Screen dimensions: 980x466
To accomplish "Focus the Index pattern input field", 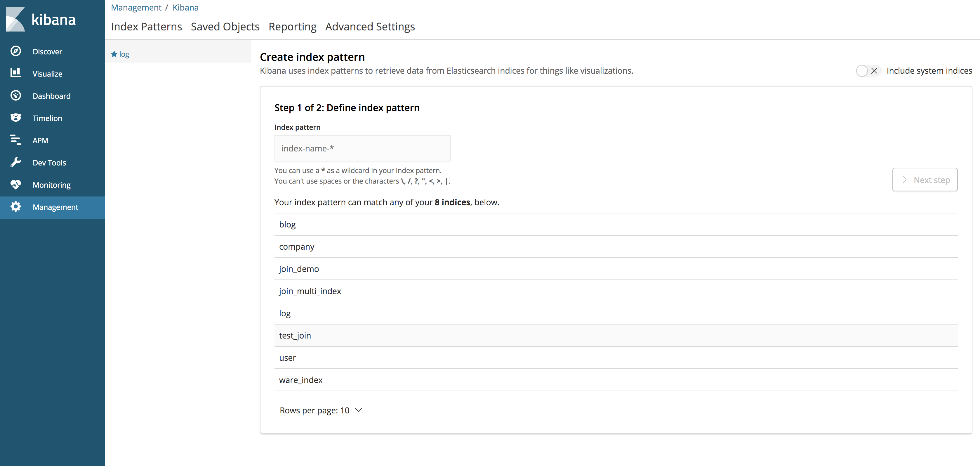I will pyautogui.click(x=362, y=149).
